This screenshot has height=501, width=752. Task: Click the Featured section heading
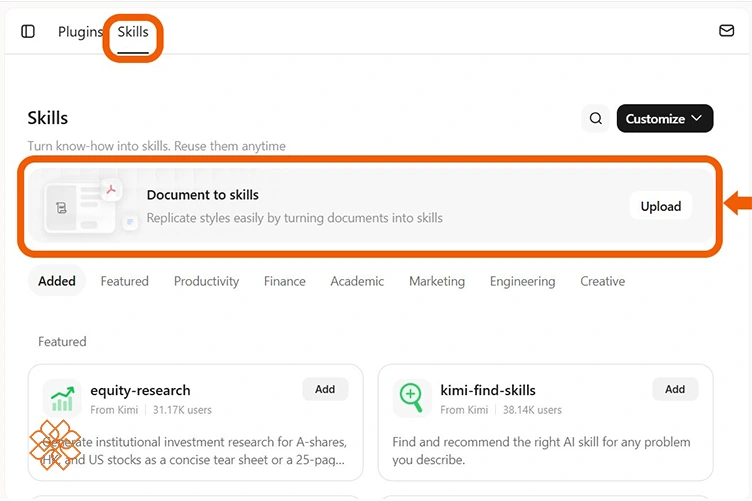pos(62,341)
